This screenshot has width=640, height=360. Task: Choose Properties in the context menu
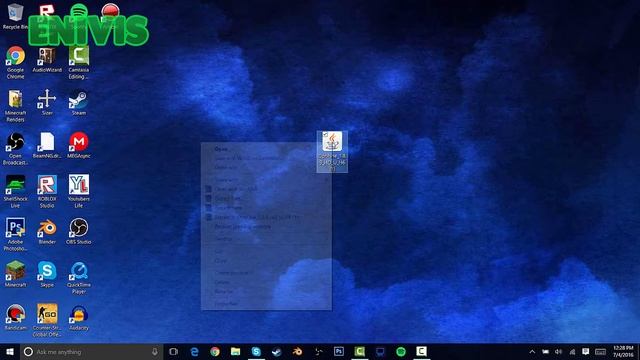coord(226,304)
